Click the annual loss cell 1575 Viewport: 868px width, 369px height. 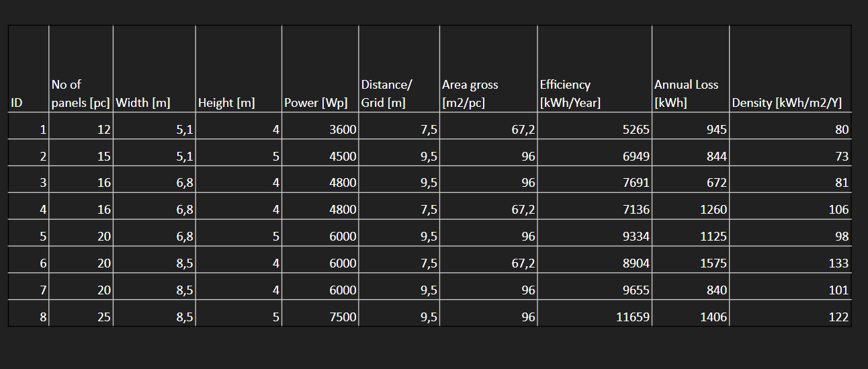point(712,263)
